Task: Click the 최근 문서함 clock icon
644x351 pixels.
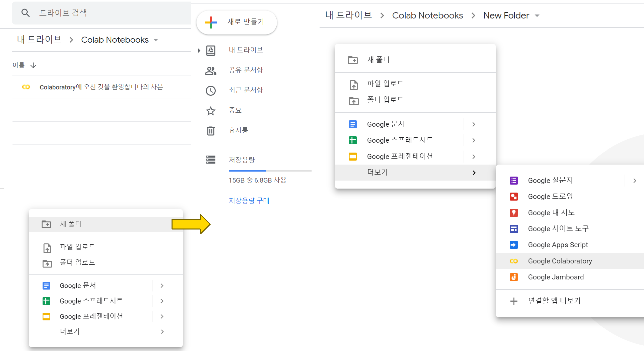Action: pyautogui.click(x=211, y=91)
